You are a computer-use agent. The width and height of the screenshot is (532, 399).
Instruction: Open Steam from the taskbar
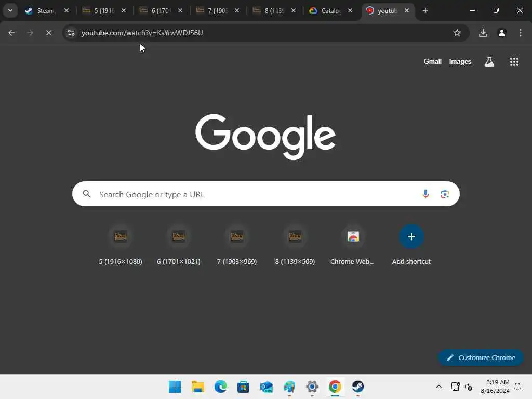coord(357,387)
